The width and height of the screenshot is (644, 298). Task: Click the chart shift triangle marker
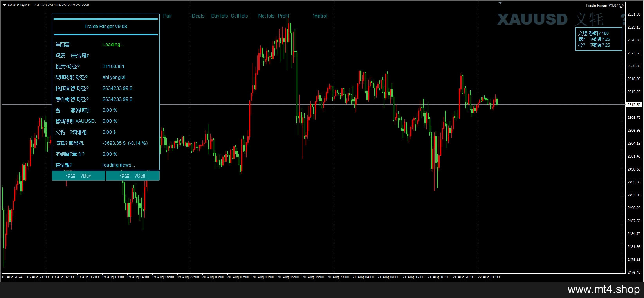click(500, 3)
